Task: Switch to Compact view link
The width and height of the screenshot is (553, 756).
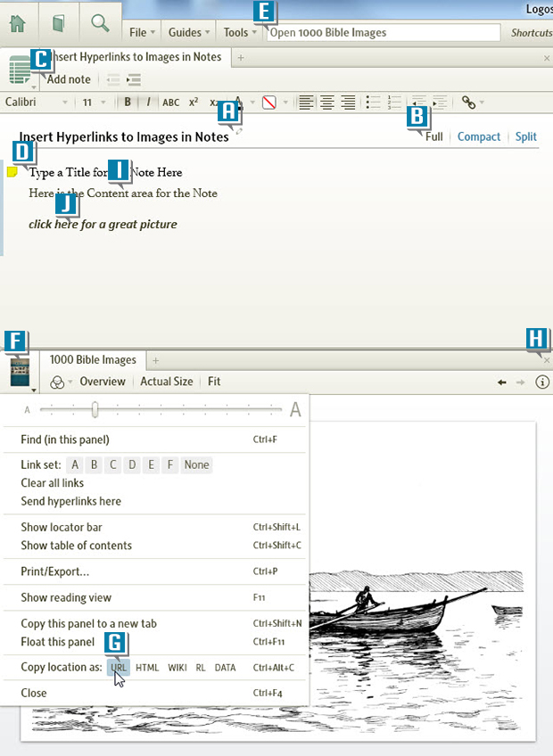Action: coord(479,136)
